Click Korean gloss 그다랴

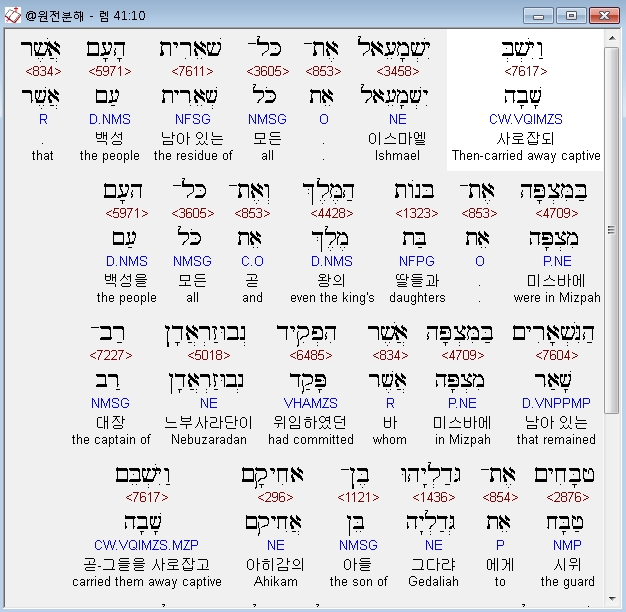(434, 564)
